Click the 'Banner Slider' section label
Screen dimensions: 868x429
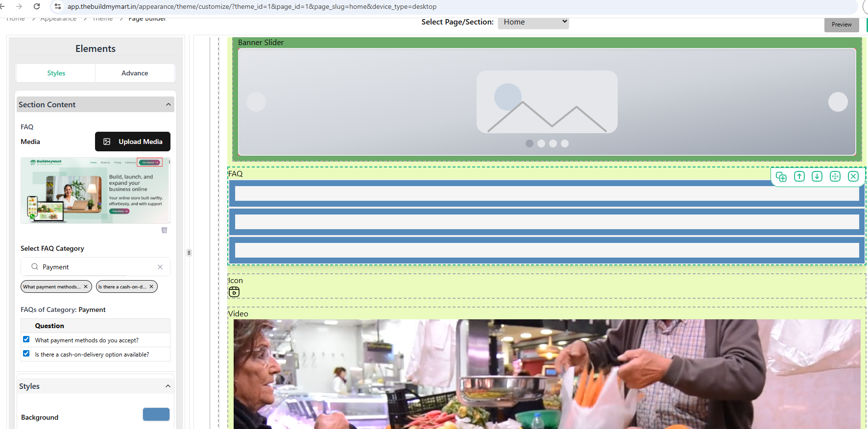pyautogui.click(x=261, y=43)
